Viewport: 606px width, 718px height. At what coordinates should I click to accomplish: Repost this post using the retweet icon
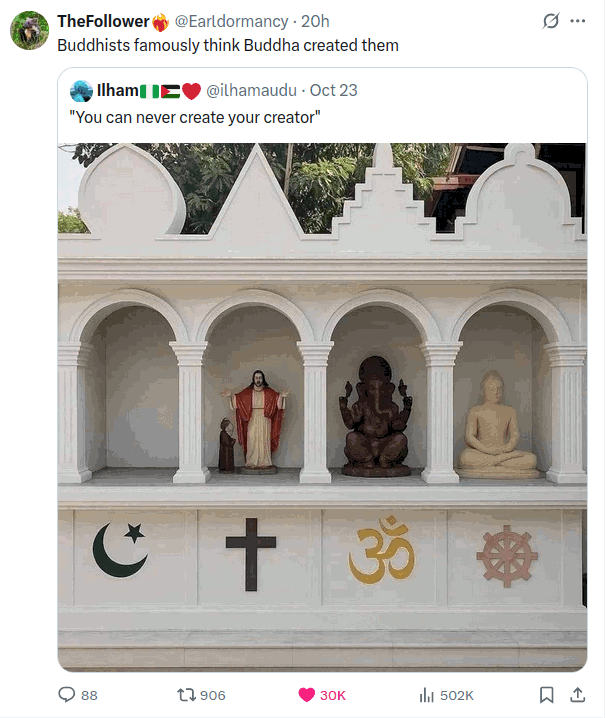pos(185,694)
